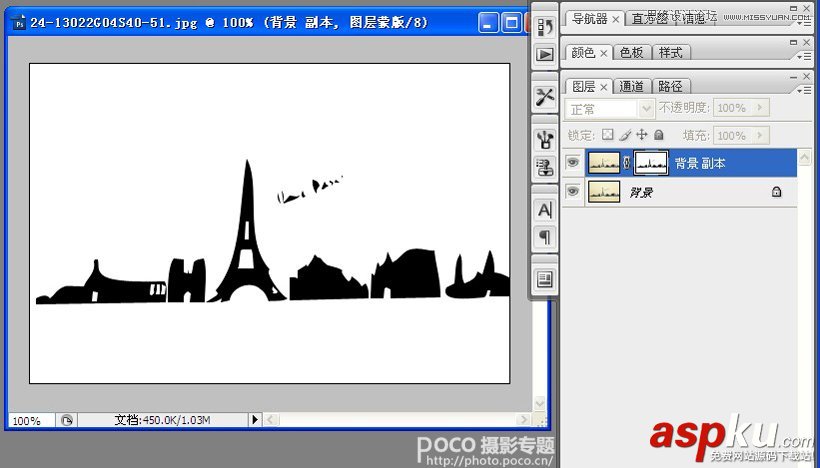820x468 pixels.
Task: Hide the 背景 副本 layer with eye icon
Action: click(x=573, y=163)
